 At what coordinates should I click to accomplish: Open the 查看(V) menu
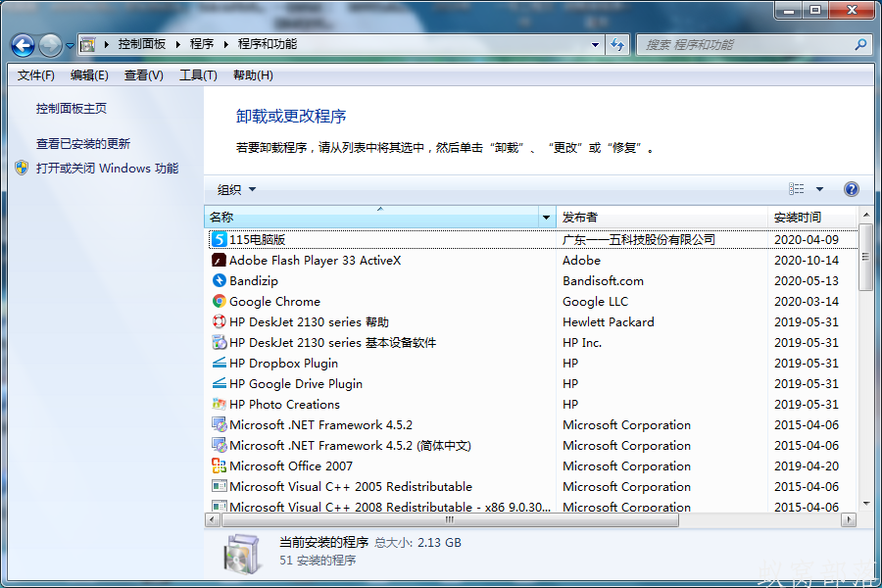143,75
